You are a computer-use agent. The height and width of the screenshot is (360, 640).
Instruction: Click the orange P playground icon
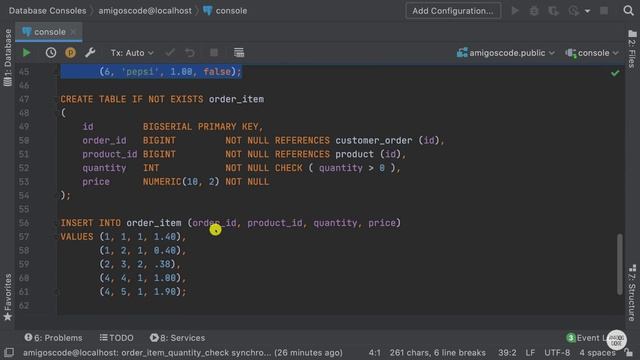click(70, 53)
